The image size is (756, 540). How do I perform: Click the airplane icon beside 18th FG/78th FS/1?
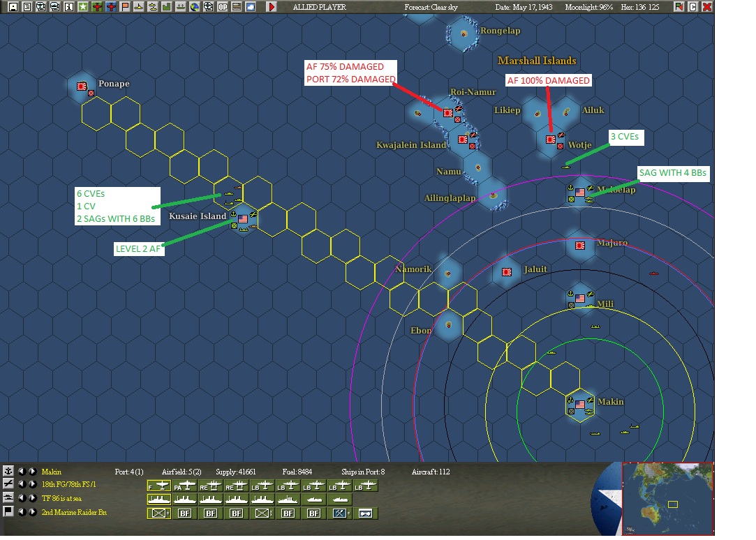pos(8,483)
